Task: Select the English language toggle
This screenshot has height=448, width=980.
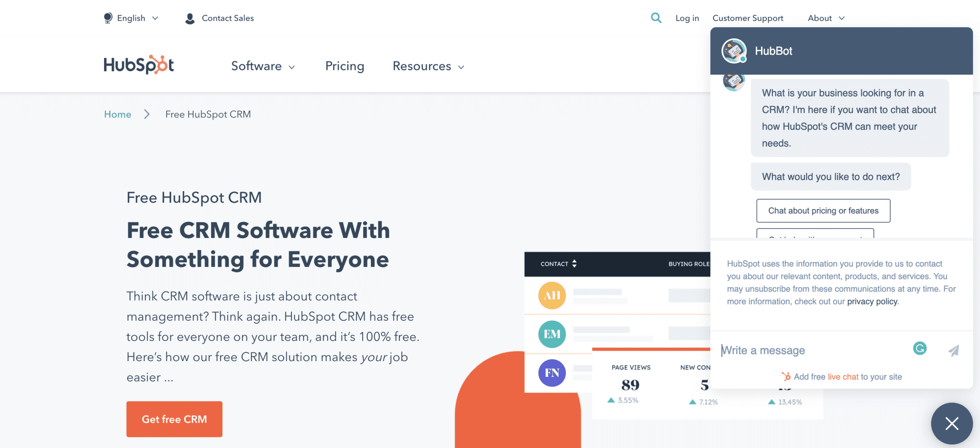Action: [x=131, y=18]
